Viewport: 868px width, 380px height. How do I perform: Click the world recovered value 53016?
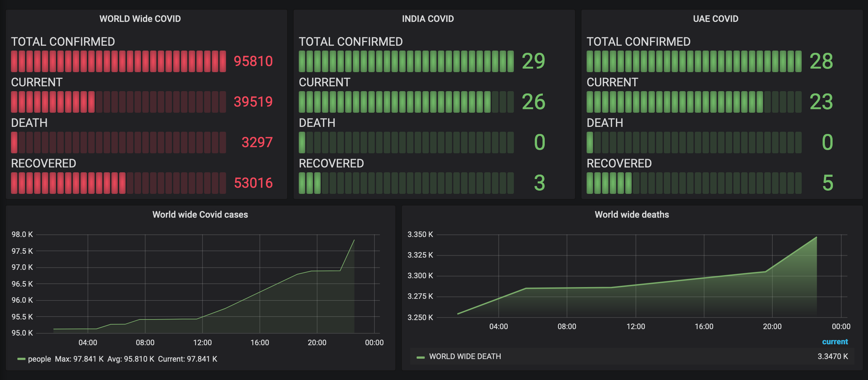pyautogui.click(x=253, y=183)
